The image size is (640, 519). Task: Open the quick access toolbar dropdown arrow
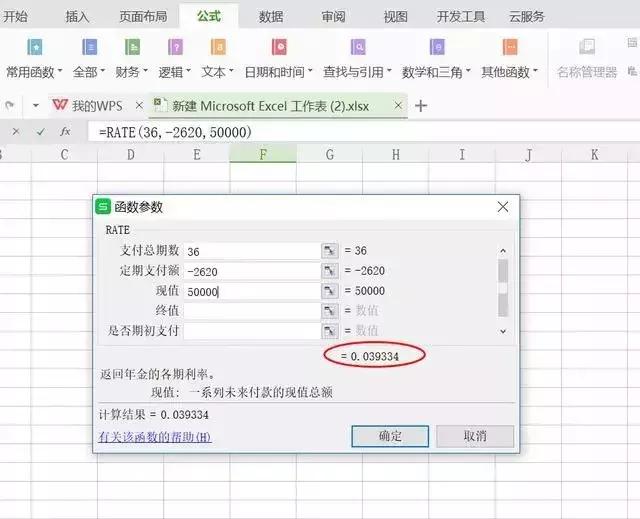click(x=36, y=106)
